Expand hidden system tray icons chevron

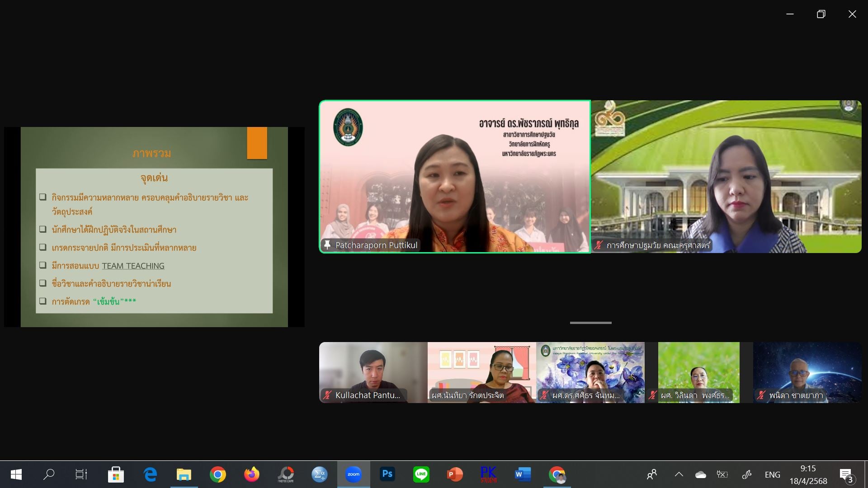click(x=679, y=474)
